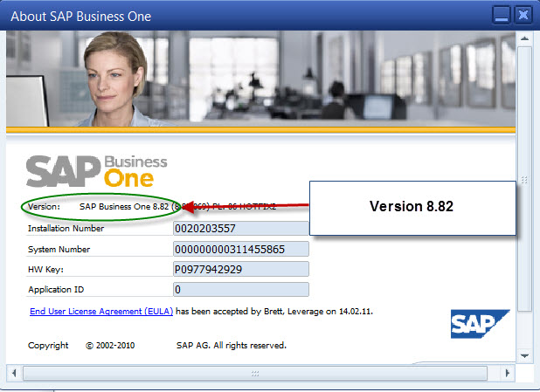540x392 pixels.
Task: Select the Installation Number field
Action: coord(241,229)
